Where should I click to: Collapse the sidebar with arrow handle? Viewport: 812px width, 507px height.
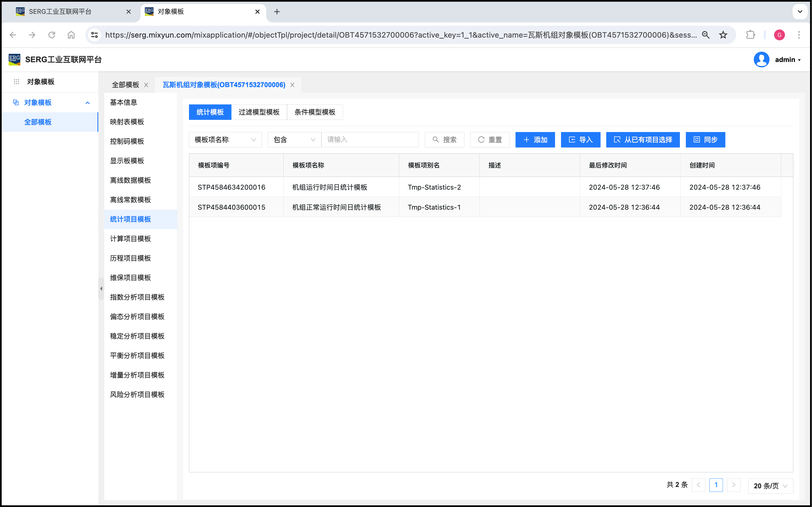(x=101, y=288)
